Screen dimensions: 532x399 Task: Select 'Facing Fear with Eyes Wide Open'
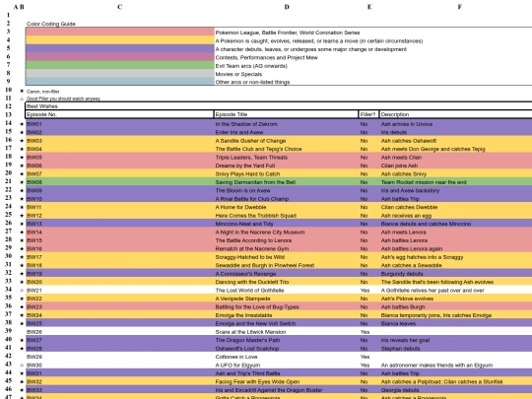(257, 381)
